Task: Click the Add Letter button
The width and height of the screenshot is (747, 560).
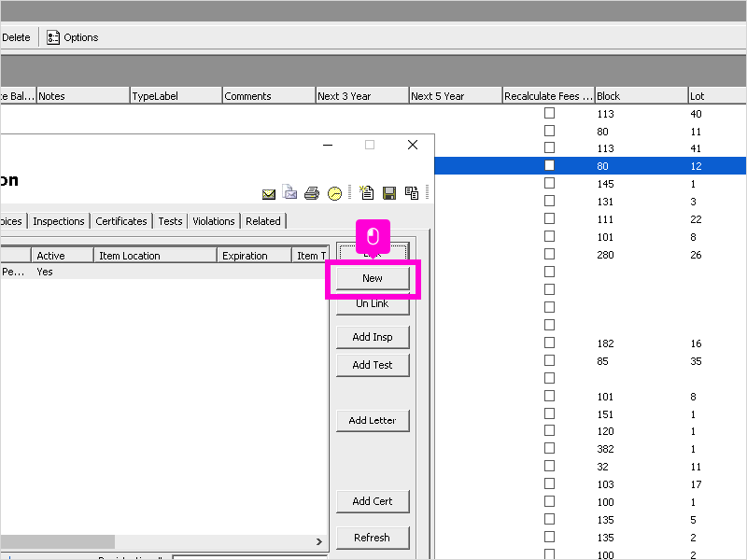Action: (x=373, y=421)
